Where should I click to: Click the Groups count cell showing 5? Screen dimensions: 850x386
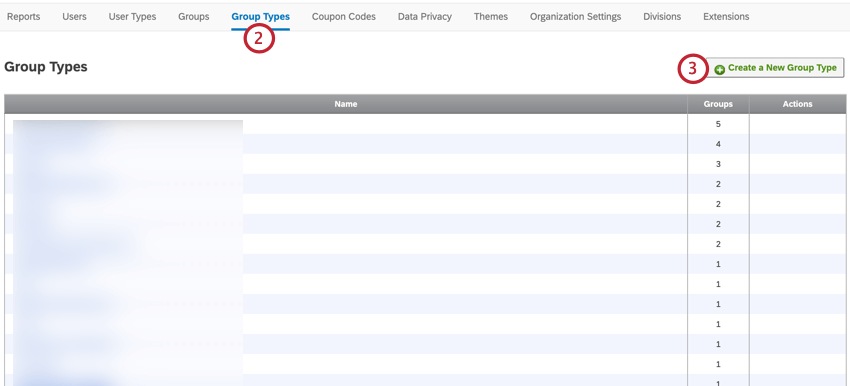coord(718,124)
